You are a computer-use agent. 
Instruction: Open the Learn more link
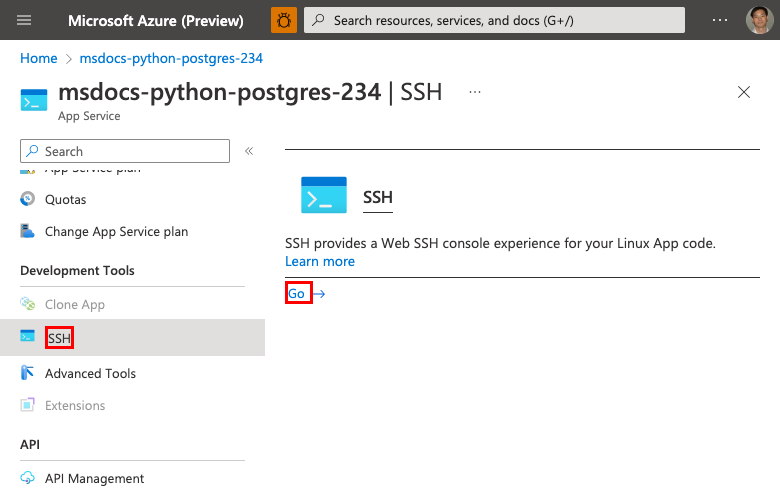pos(320,261)
